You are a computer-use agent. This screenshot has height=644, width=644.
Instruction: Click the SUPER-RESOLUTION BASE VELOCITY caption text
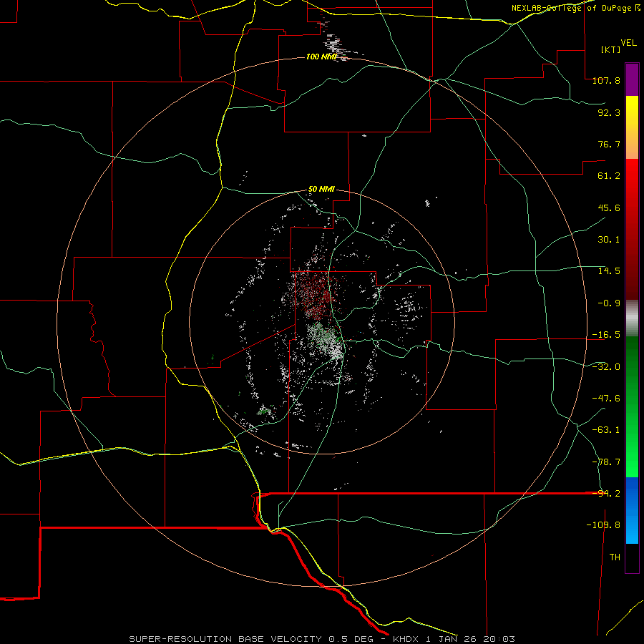coord(225,639)
